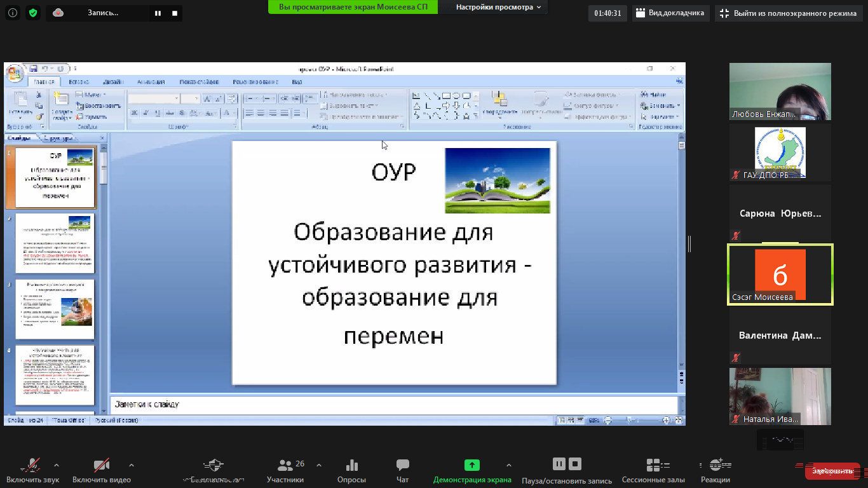Open Breakout Rooms (Сессионные залы)
The image size is (868, 488).
coord(653,466)
